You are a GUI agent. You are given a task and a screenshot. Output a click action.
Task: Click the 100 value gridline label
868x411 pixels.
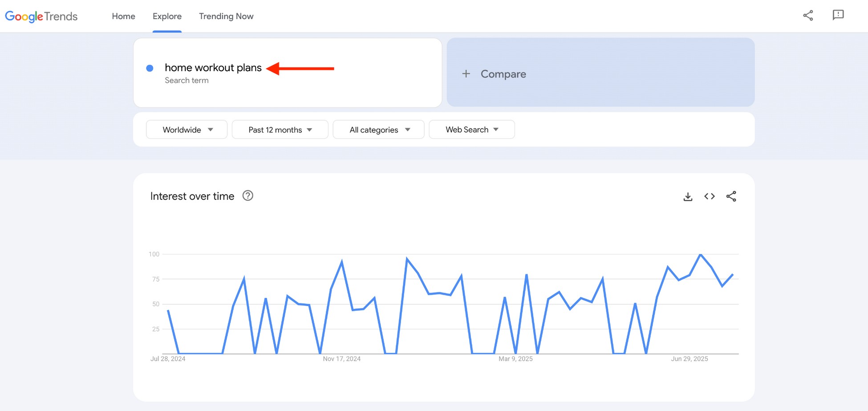[x=155, y=254]
